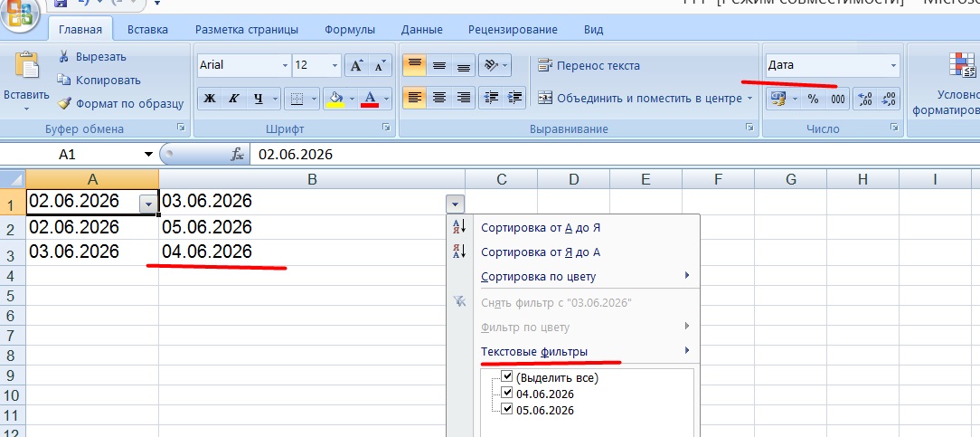Open the filter dropdown in cell A1

click(x=148, y=204)
